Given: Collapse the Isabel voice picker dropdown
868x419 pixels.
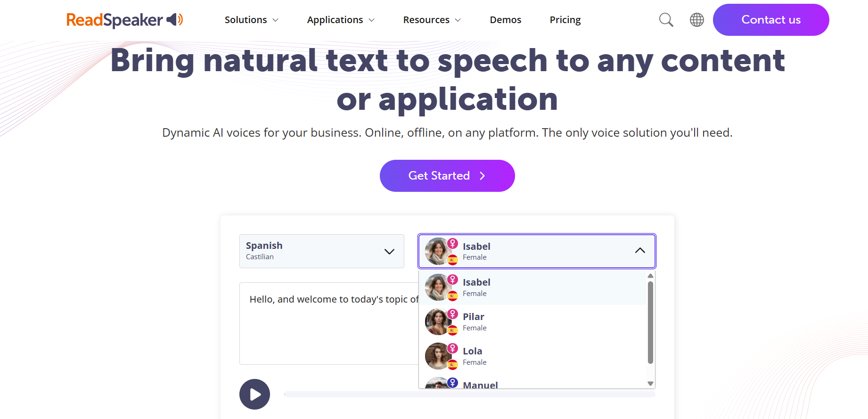Looking at the screenshot, I should tap(640, 251).
